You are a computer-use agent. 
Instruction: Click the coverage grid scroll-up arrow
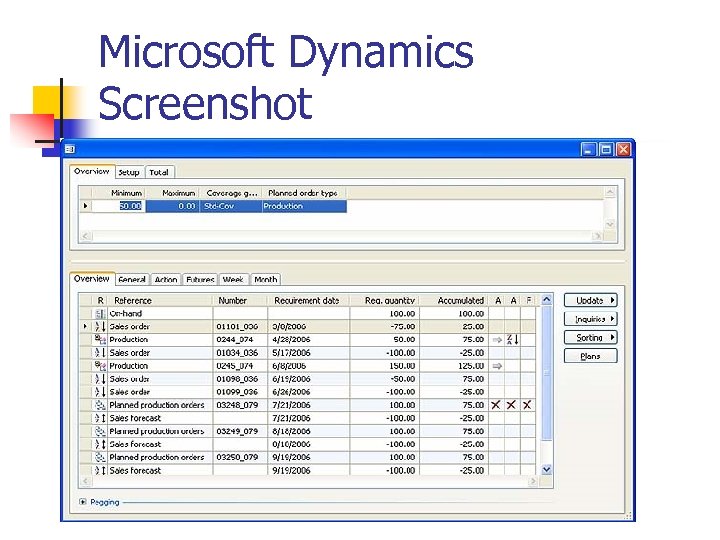(x=610, y=192)
